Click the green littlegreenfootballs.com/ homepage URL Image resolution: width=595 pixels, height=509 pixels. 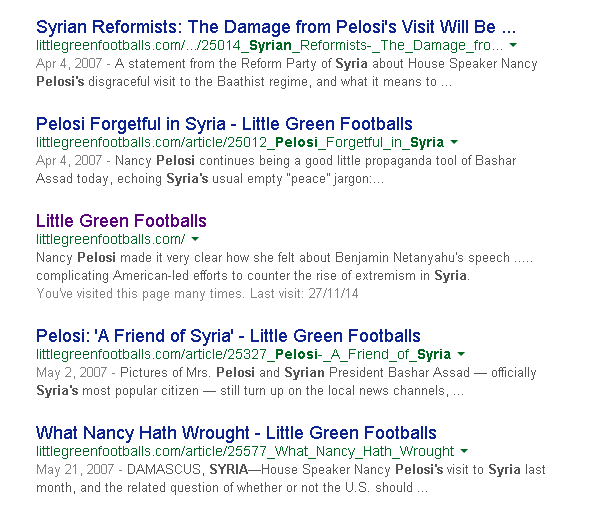coord(110,240)
